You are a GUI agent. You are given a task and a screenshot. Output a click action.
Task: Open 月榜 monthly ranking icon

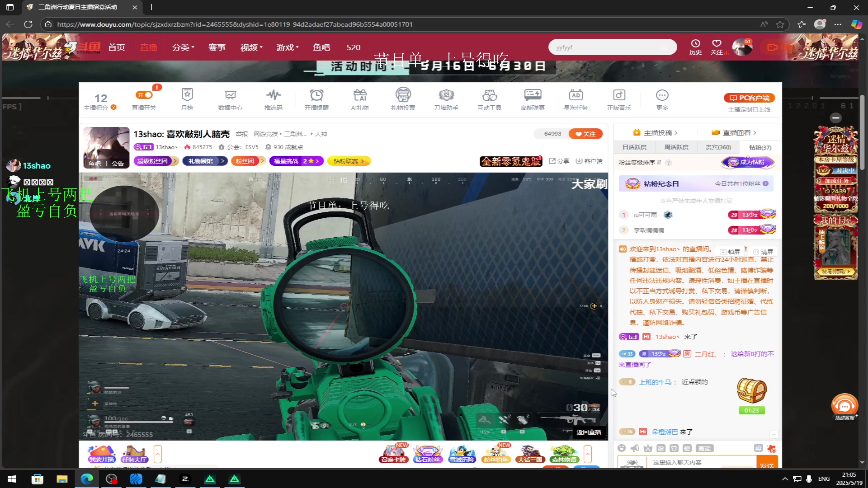[187, 99]
